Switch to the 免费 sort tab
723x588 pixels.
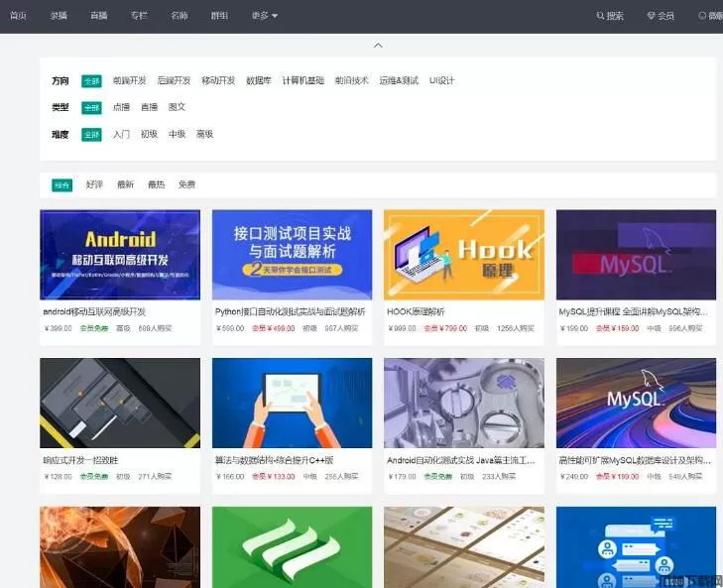tap(186, 184)
